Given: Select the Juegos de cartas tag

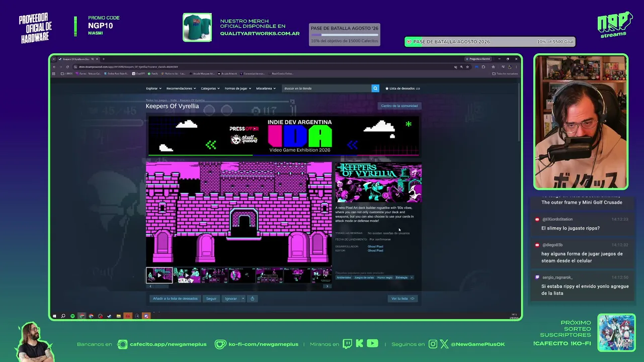Looking at the screenshot, I should coord(364,278).
